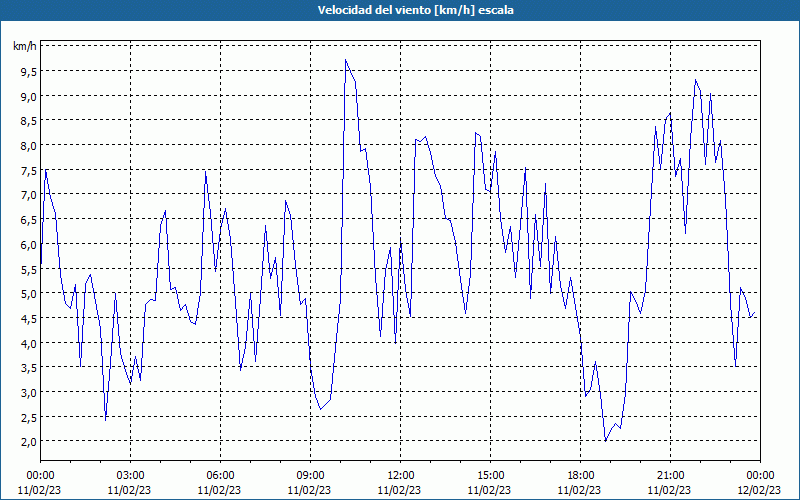This screenshot has width=800, height=500.
Task: Select the '6,0' y-axis value
Action: click(x=29, y=244)
